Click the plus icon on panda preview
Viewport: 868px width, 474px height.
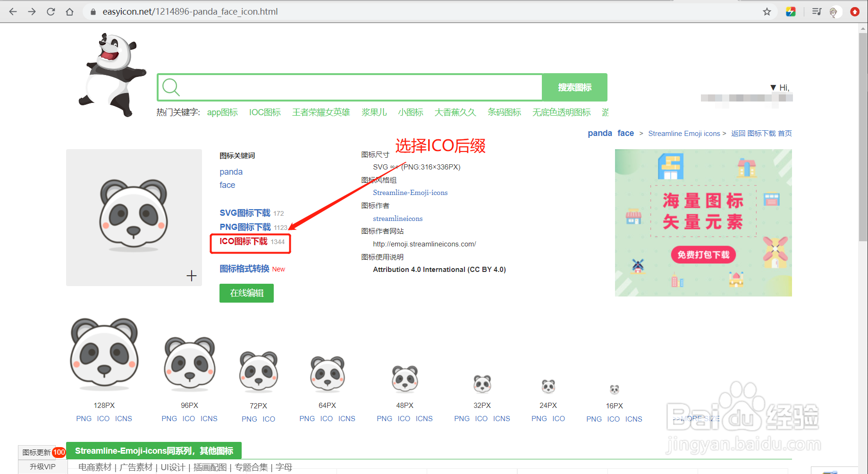tap(191, 276)
